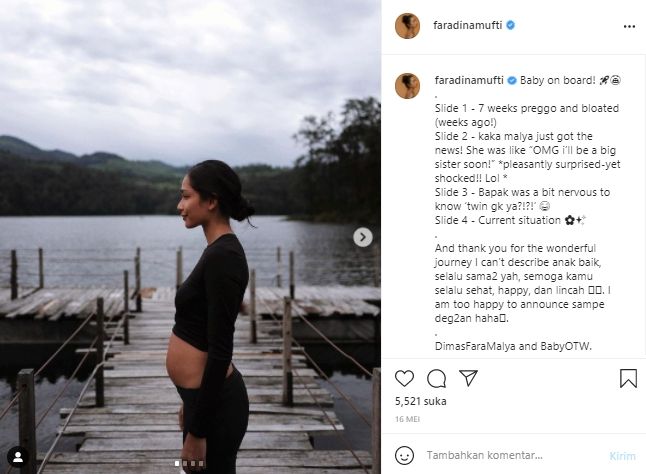646x474 pixels.
Task: Click the caption profile avatar
Action: click(x=407, y=86)
